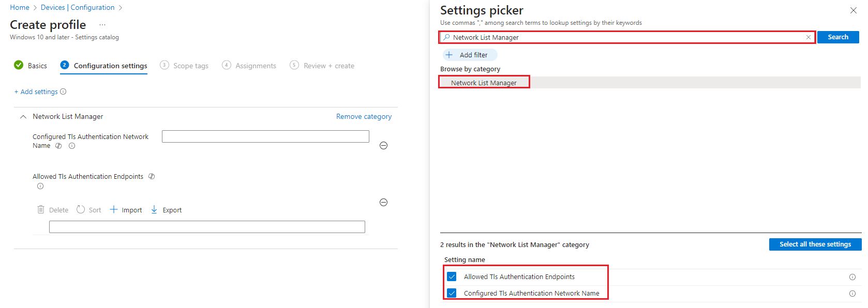Click the remove icon beside Configured Tls Authentication Network Name
This screenshot has width=868, height=308.
click(x=383, y=145)
